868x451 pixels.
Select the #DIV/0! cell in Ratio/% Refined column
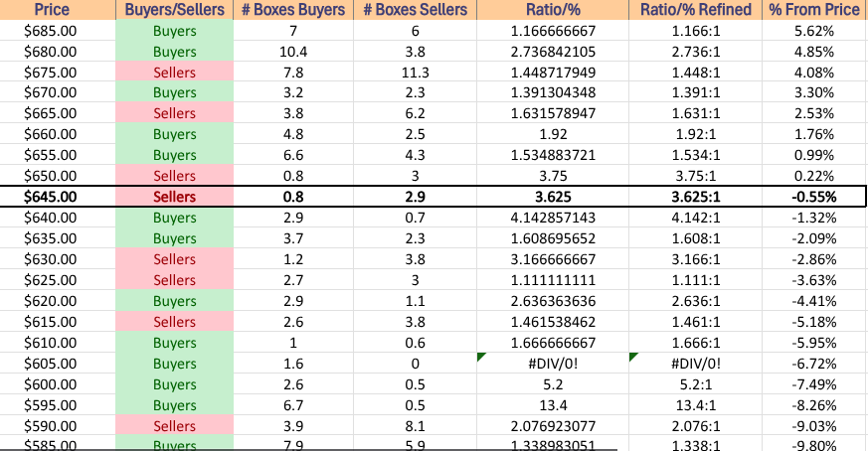coord(695,364)
